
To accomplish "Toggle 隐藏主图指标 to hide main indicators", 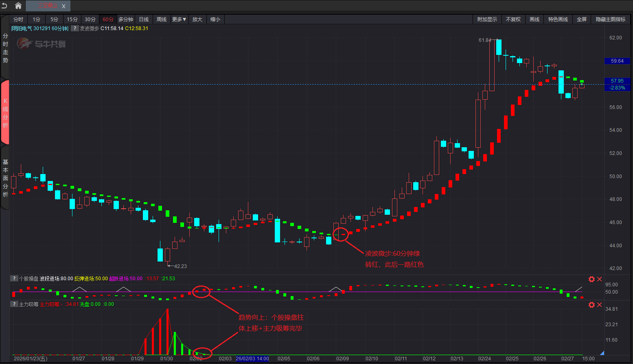I will (610, 20).
